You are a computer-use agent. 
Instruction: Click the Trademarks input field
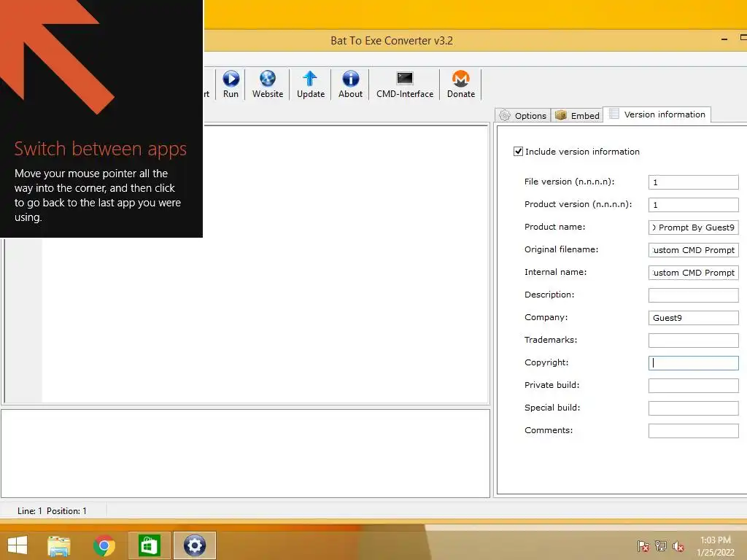693,341
